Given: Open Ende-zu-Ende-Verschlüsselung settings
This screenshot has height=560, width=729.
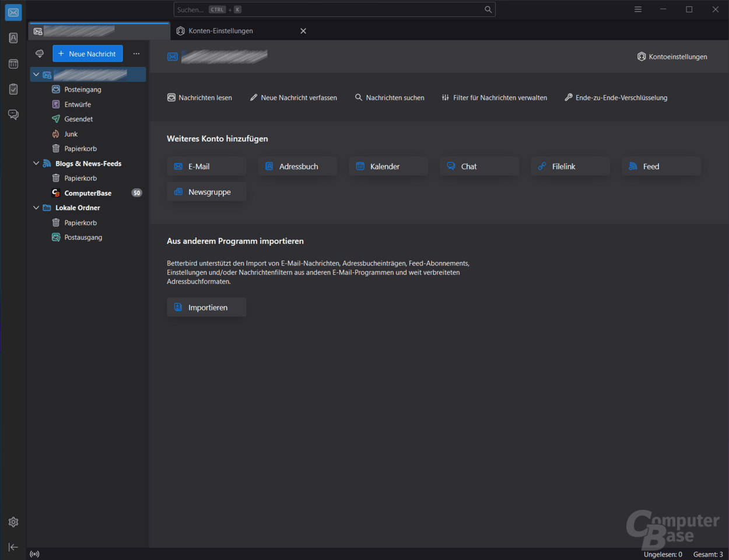Looking at the screenshot, I should (615, 97).
